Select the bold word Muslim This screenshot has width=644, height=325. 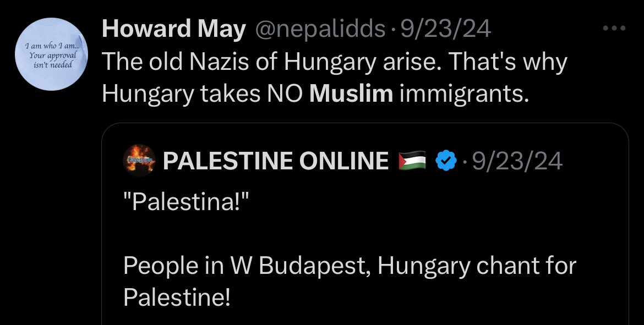coord(351,93)
